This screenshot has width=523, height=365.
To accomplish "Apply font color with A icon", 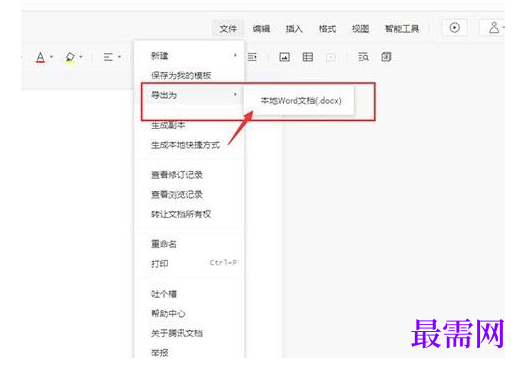I will tap(40, 57).
